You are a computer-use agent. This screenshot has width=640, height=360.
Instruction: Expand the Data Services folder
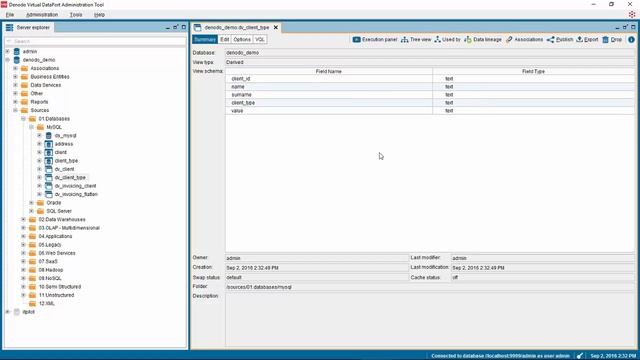tap(16, 85)
